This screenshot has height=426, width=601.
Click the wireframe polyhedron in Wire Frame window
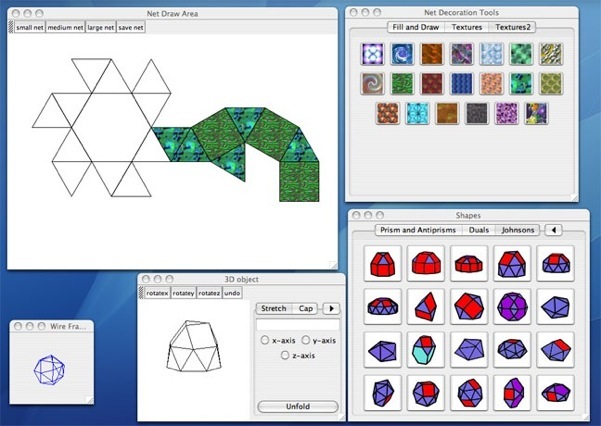[x=49, y=370]
